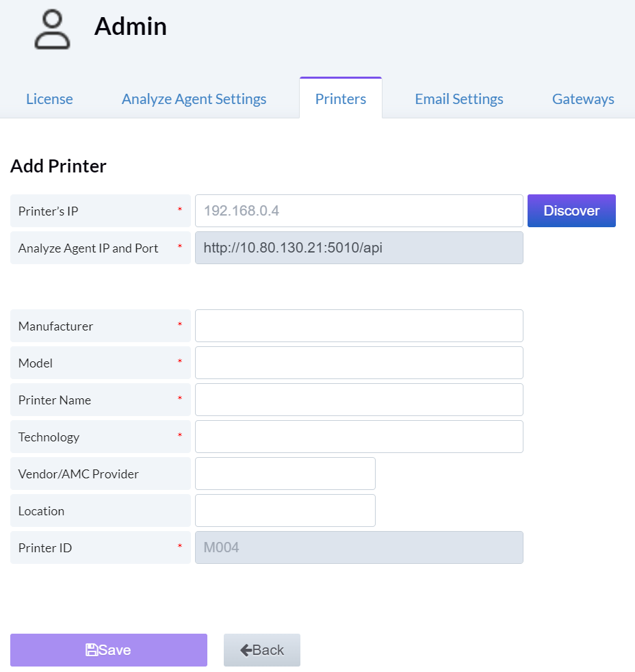Click the Technology label

49,437
